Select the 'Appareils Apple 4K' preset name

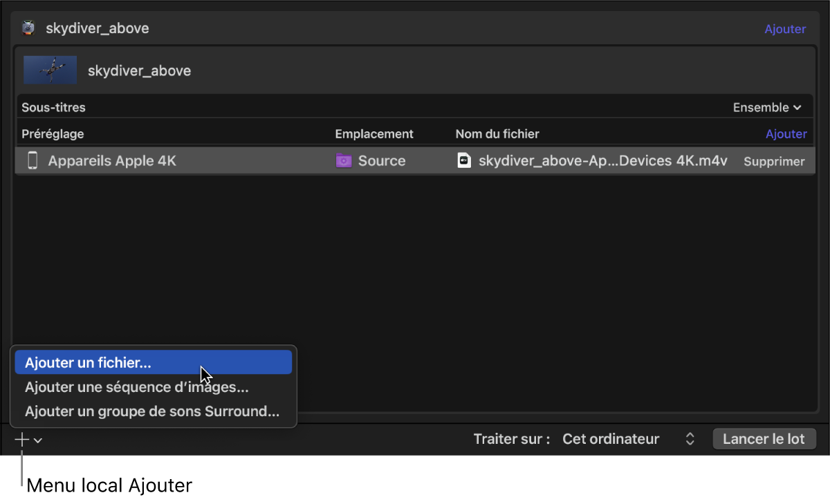(x=112, y=161)
